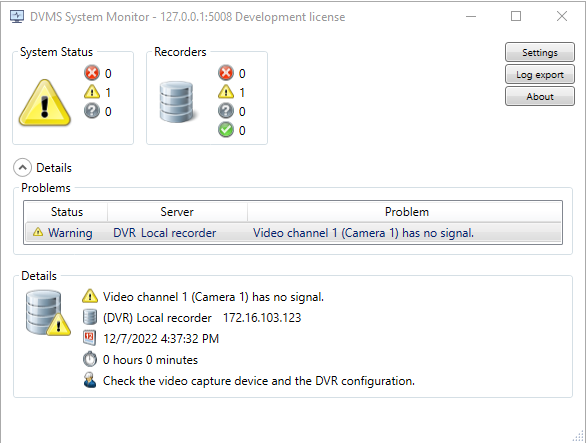Select the Warning row for DVR Local recorder
This screenshot has width=587, height=443.
tap(293, 233)
